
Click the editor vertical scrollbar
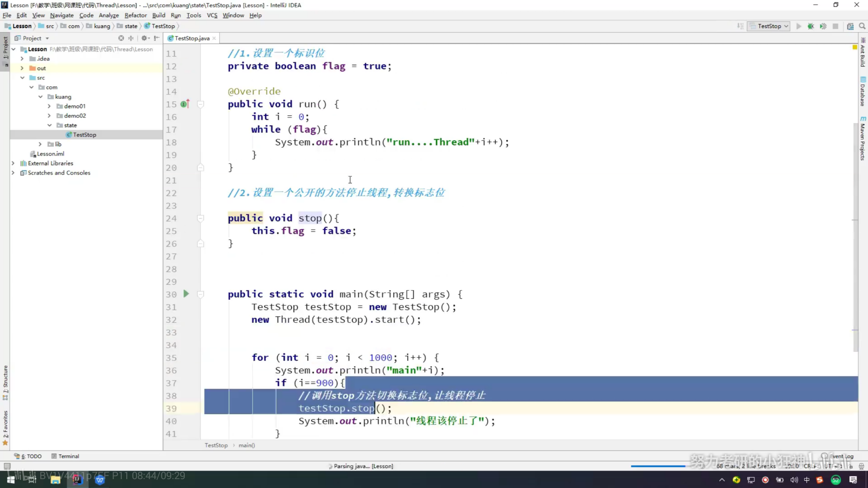[855, 237]
